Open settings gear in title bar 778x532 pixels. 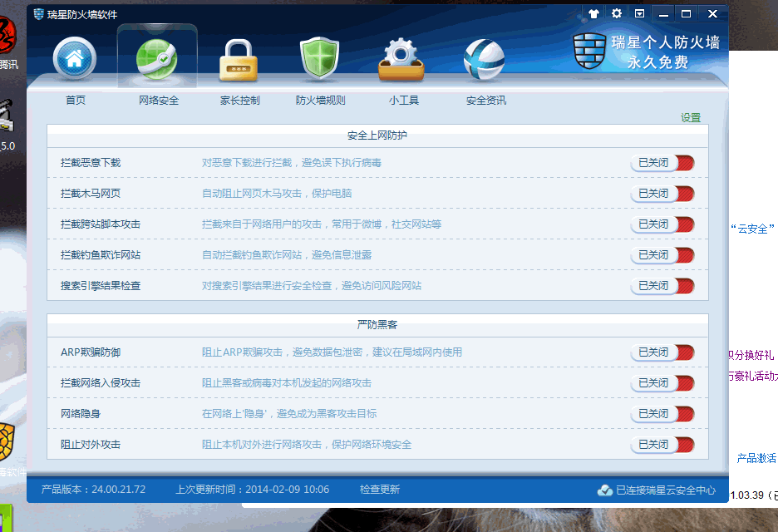click(617, 13)
